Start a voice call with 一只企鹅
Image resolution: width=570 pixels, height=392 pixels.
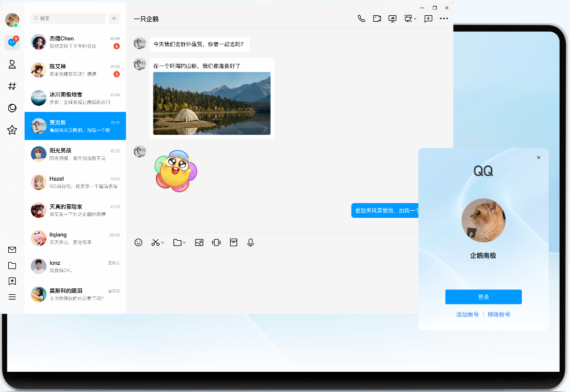[x=361, y=19]
